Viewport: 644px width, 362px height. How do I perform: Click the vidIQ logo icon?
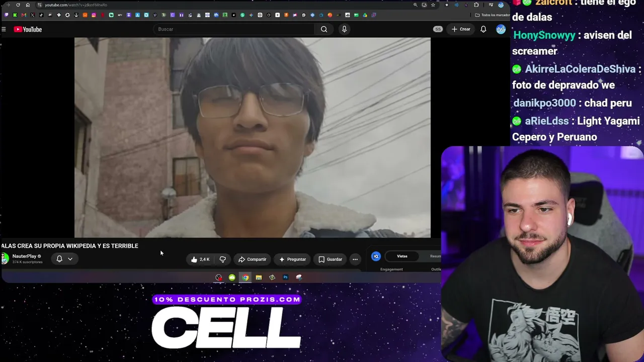(x=376, y=256)
